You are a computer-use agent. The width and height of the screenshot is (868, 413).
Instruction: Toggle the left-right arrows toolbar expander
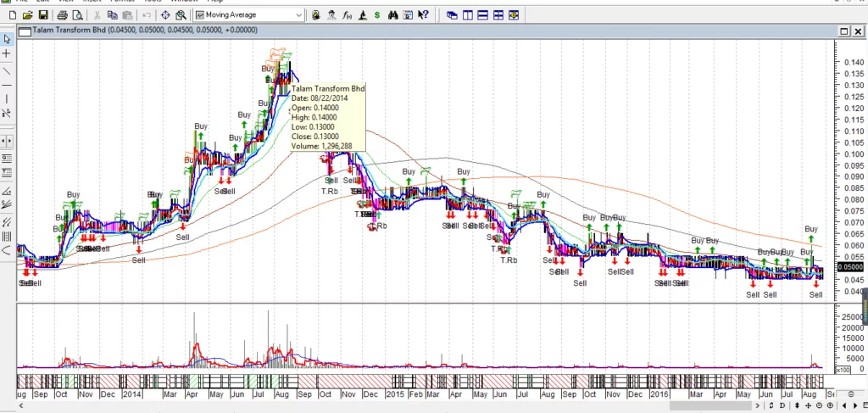7,141
